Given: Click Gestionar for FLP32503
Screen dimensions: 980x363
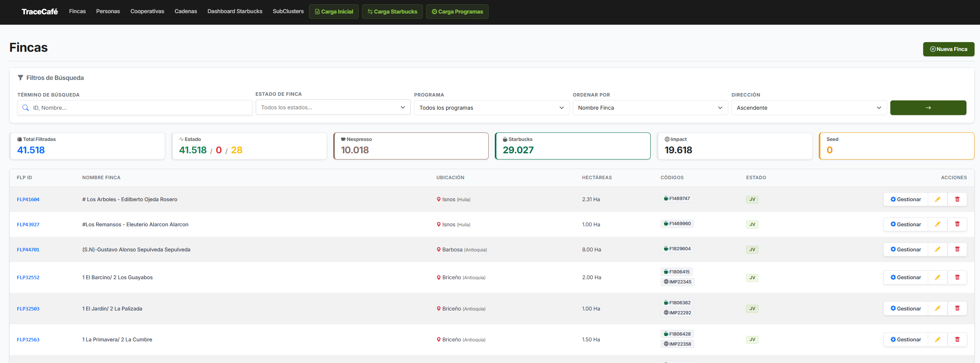Looking at the screenshot, I should tap(905, 309).
